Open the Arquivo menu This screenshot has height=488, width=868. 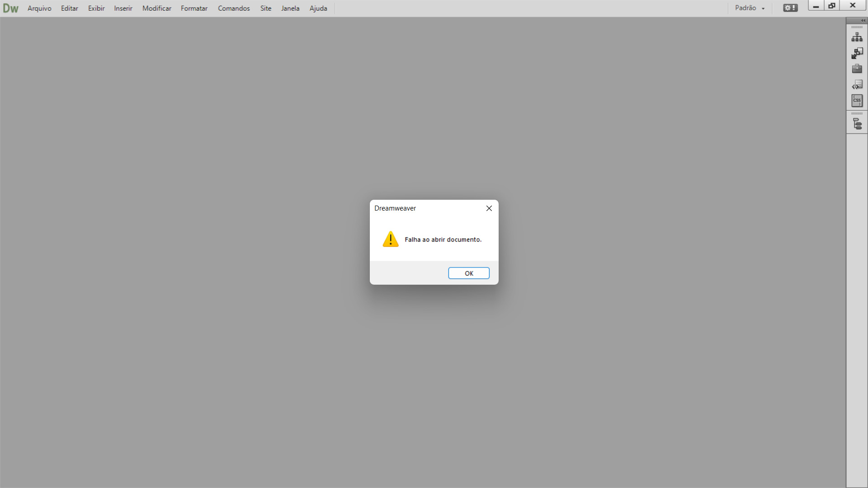[39, 8]
